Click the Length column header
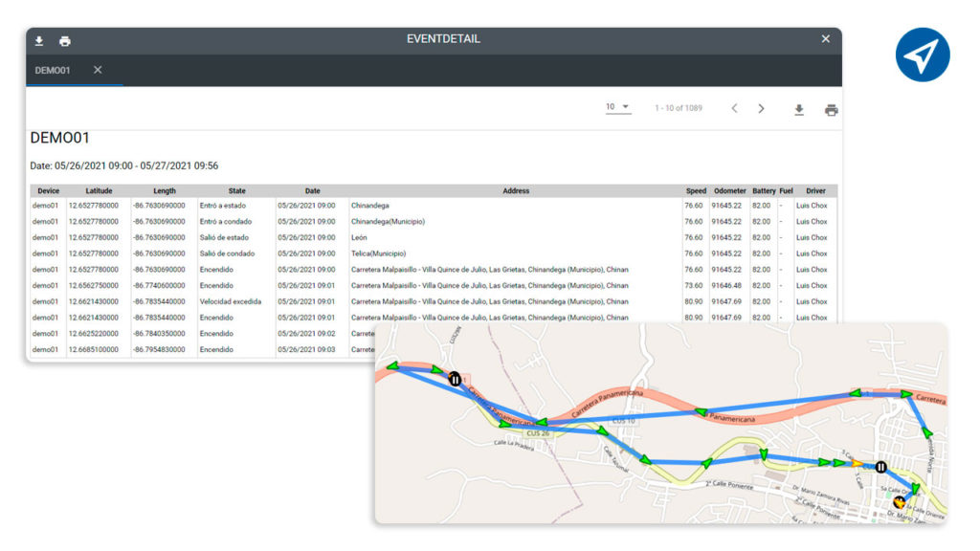980x551 pixels. (165, 191)
